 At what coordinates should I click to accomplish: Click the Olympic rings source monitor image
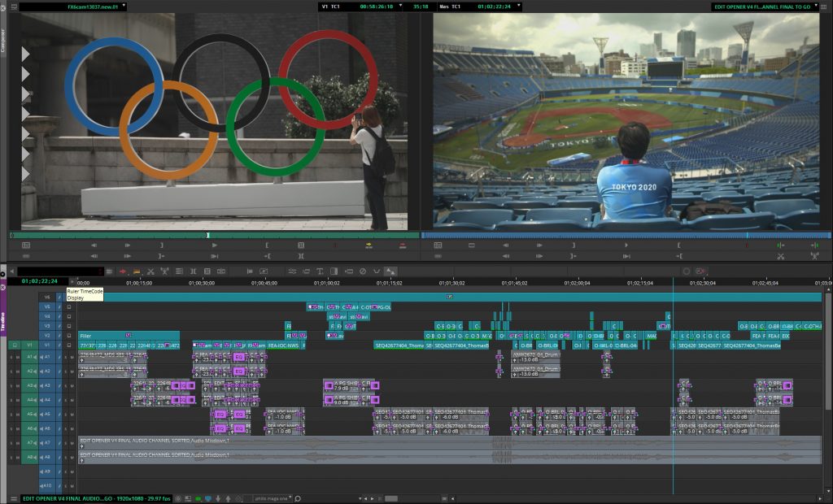[214, 122]
